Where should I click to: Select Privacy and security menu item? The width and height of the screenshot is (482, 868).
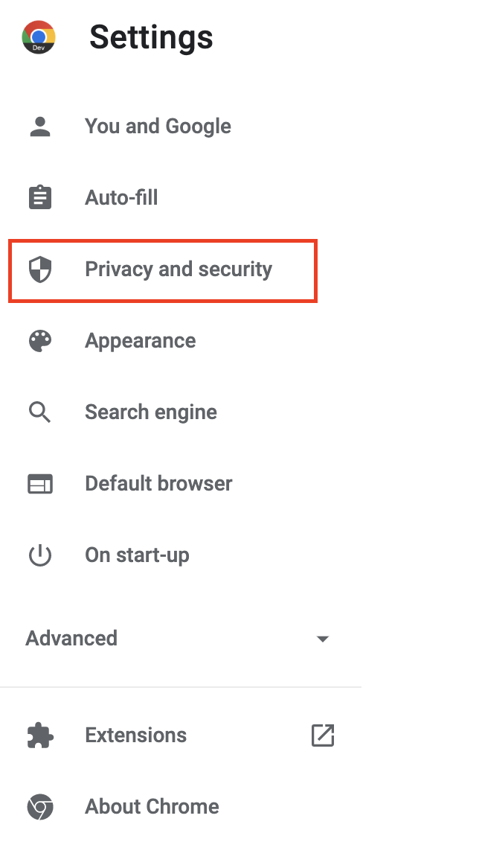(x=163, y=271)
